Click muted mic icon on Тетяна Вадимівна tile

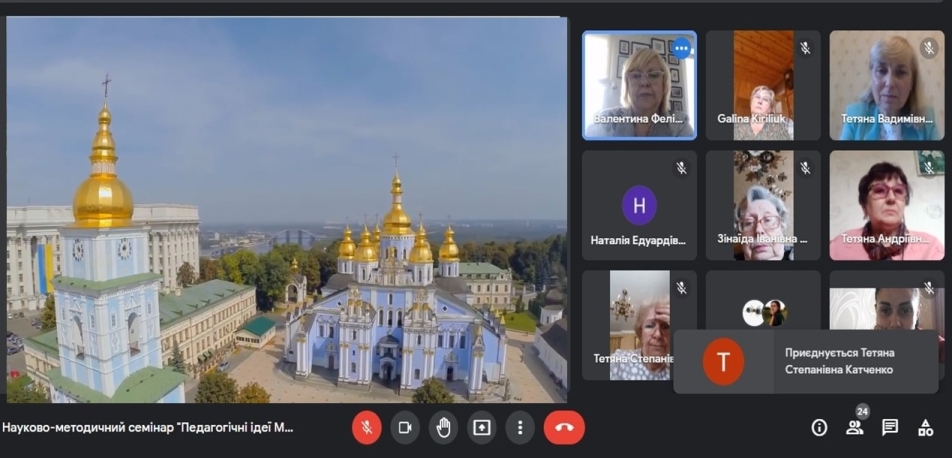pyautogui.click(x=929, y=48)
